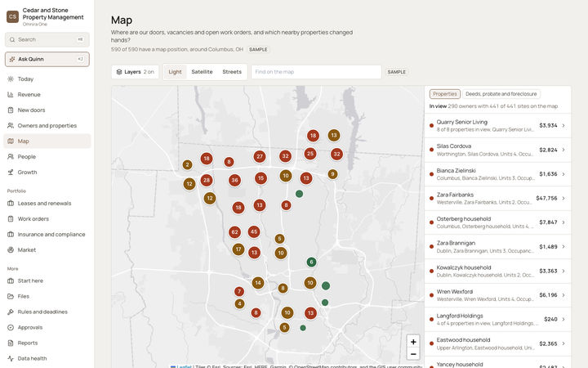This screenshot has width=588, height=368.
Task: Expand the Osterberg household row chevron
Action: click(563, 222)
